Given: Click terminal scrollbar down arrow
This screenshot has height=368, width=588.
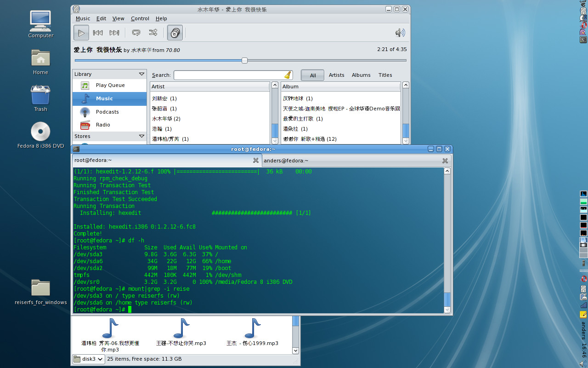Looking at the screenshot, I should [x=447, y=310].
